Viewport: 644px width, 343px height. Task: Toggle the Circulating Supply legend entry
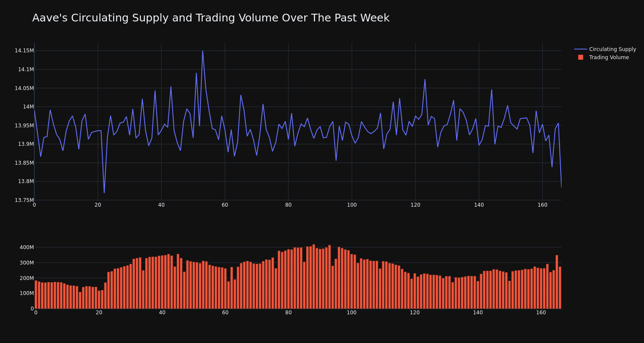click(x=605, y=49)
